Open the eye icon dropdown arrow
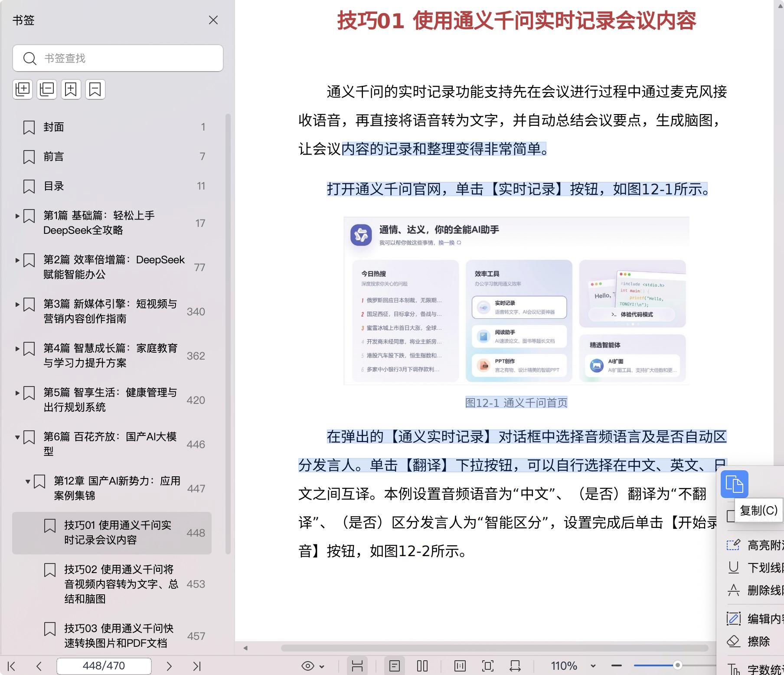Image resolution: width=784 pixels, height=675 pixels. coord(322,666)
